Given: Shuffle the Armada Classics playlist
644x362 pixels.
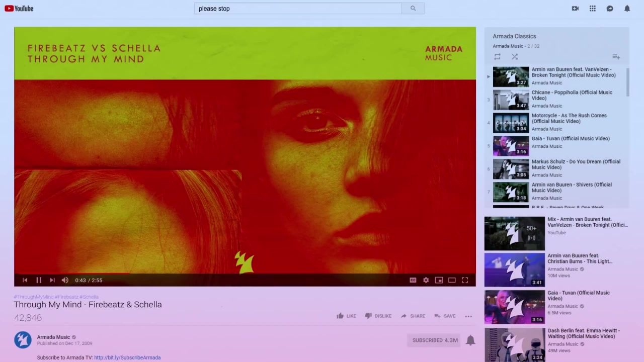Looking at the screenshot, I should (x=515, y=57).
